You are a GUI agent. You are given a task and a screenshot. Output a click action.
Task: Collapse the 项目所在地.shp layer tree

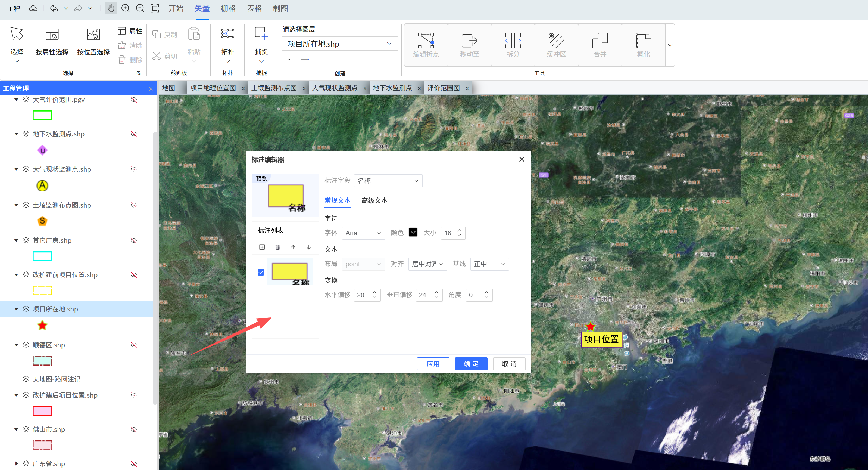(16, 309)
